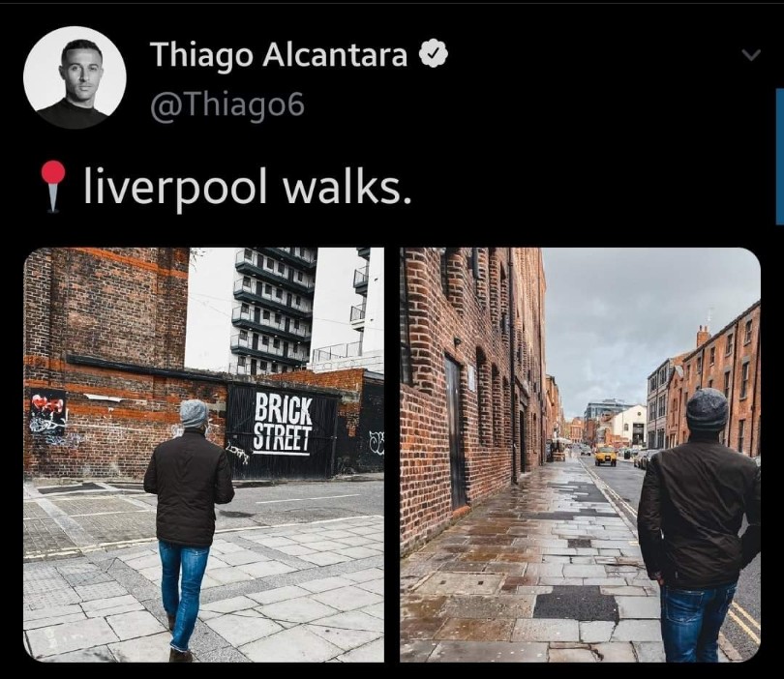784x679 pixels.
Task: Open the Thiago Alcantara display name link
Action: pos(279,53)
